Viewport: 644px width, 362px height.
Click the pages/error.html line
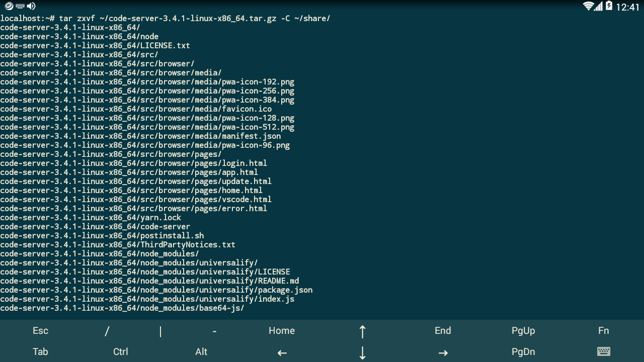tap(133, 208)
